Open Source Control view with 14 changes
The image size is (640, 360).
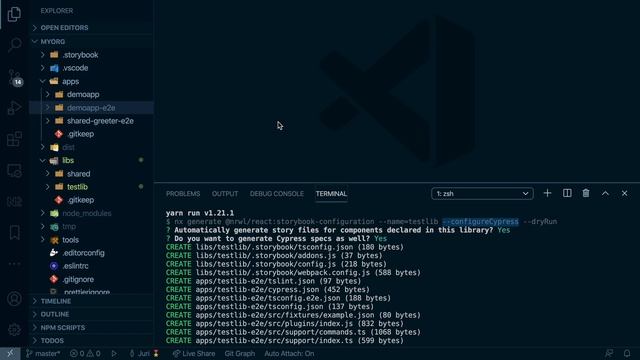coord(15,77)
